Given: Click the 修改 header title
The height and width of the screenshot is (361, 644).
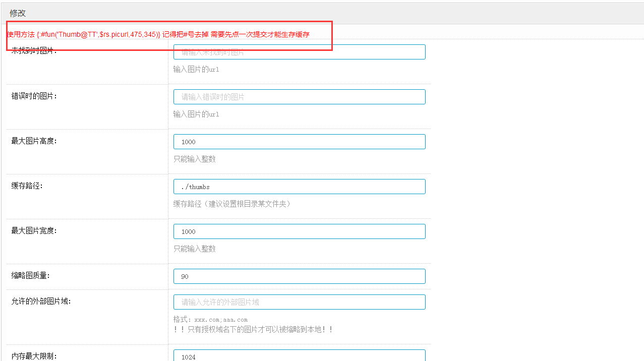Looking at the screenshot, I should pyautogui.click(x=18, y=13).
